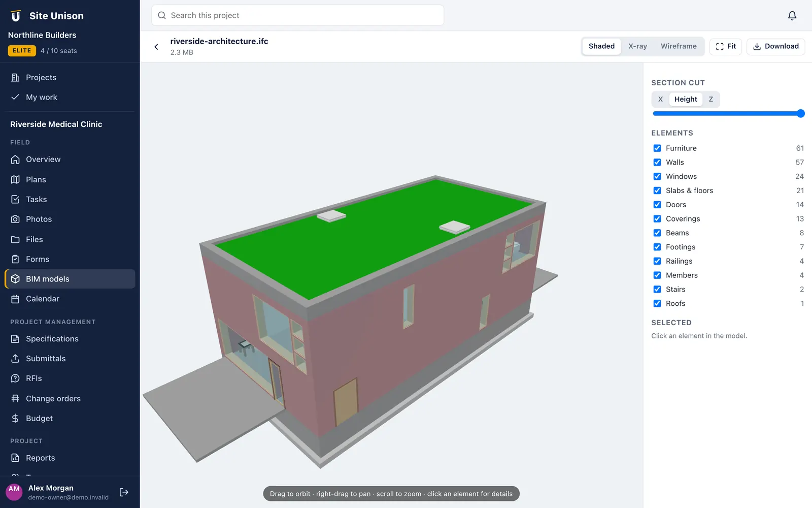
Task: Click the Forms clipboard icon
Action: 15,259
